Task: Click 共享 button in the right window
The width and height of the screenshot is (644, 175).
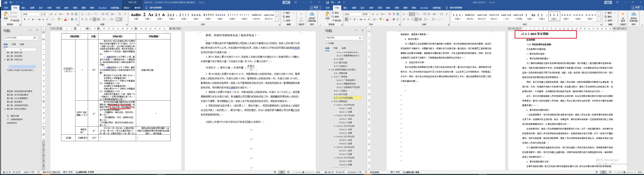Action: 637,8
